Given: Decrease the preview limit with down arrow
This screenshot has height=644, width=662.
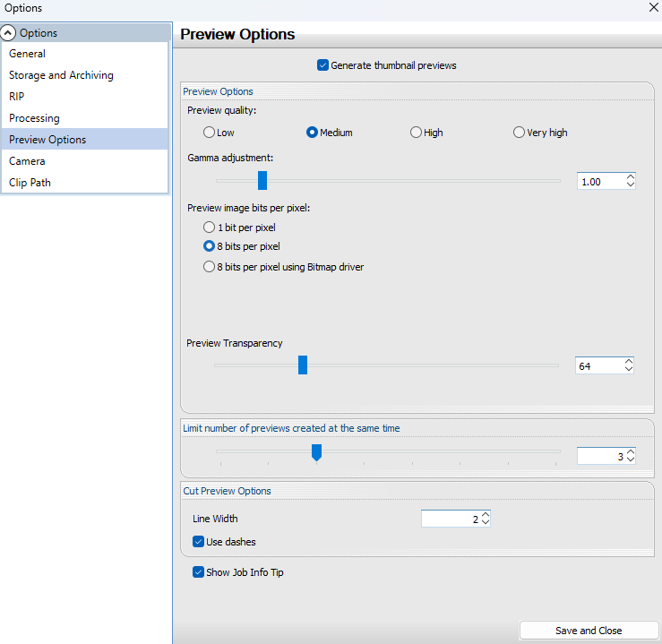Looking at the screenshot, I should point(631,459).
